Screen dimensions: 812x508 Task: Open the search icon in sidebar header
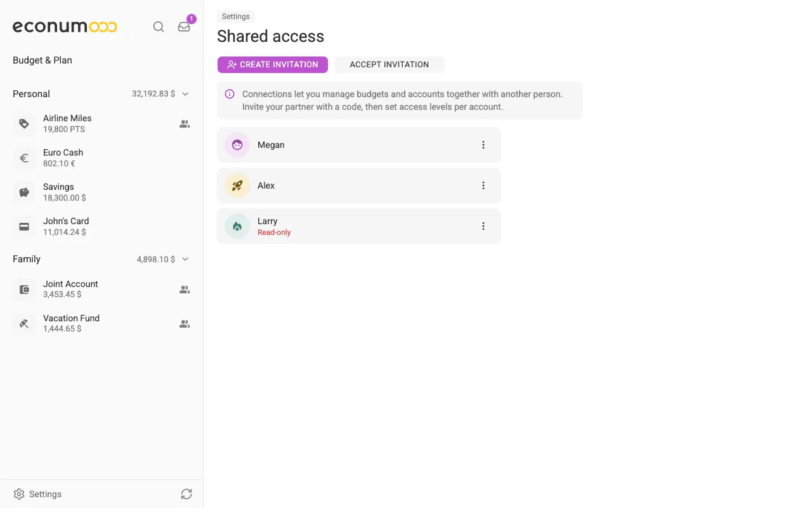pos(159,27)
